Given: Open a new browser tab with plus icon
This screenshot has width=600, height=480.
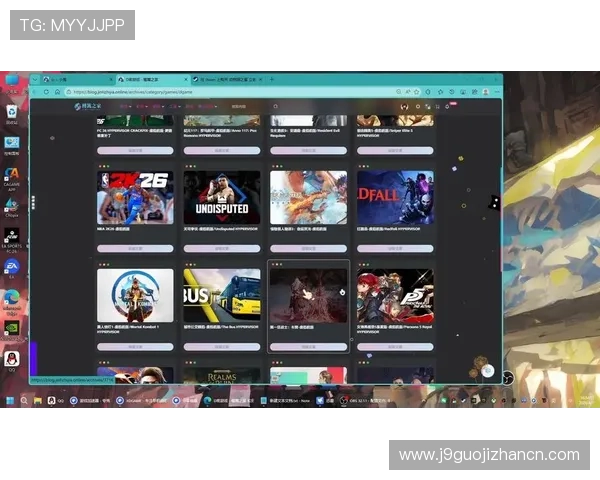Looking at the screenshot, I should point(271,79).
